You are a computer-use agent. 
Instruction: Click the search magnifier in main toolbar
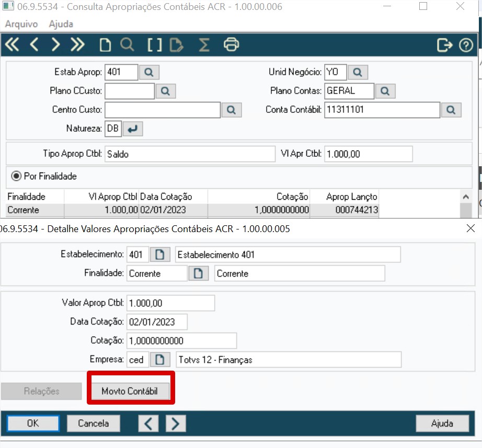coord(127,45)
